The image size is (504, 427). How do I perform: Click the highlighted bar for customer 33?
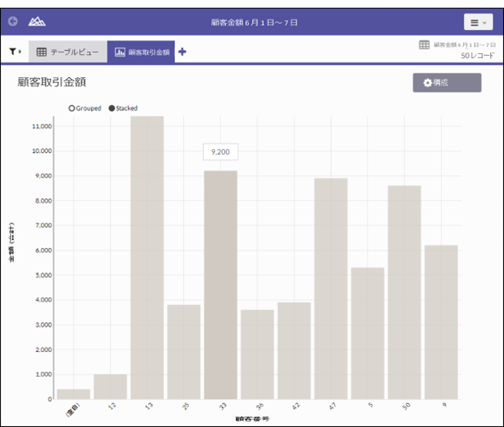220,284
